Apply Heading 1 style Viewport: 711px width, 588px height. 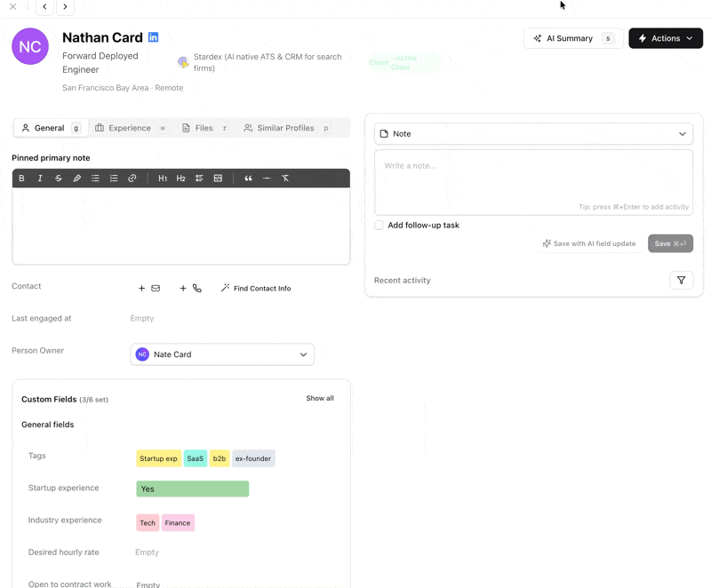163,178
